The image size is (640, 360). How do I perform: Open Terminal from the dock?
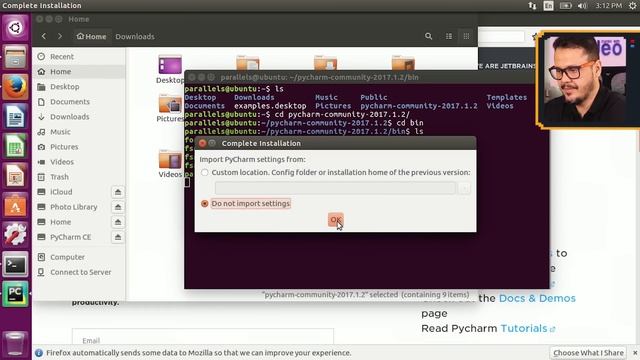pos(15,264)
